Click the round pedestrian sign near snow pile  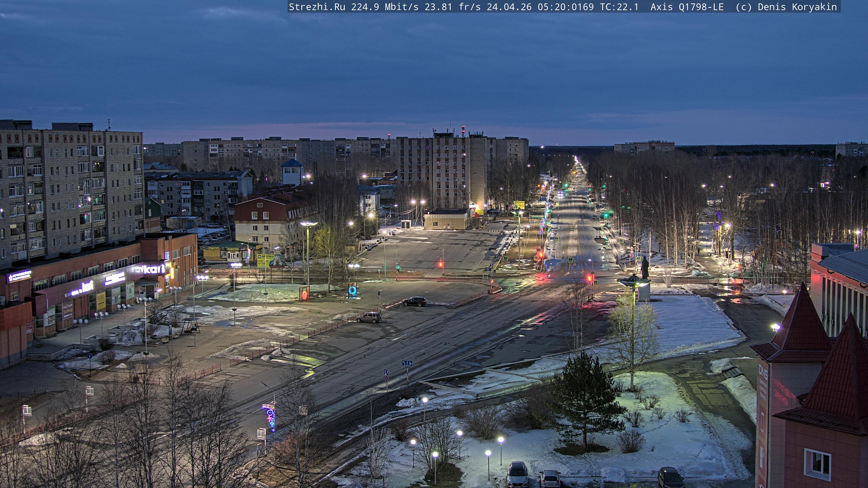pos(90,356)
